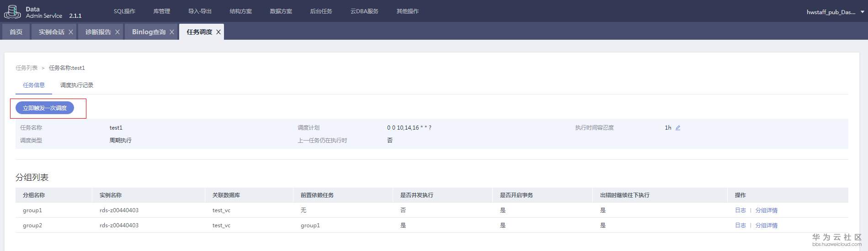Image resolution: width=868 pixels, height=251 pixels.
Task: Open the 云DBA服务 menu
Action: (x=364, y=11)
